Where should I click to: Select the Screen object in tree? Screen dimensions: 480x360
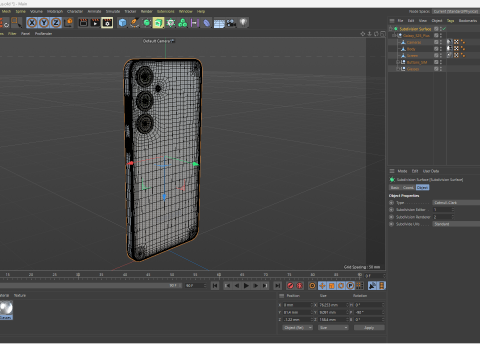[x=412, y=56]
